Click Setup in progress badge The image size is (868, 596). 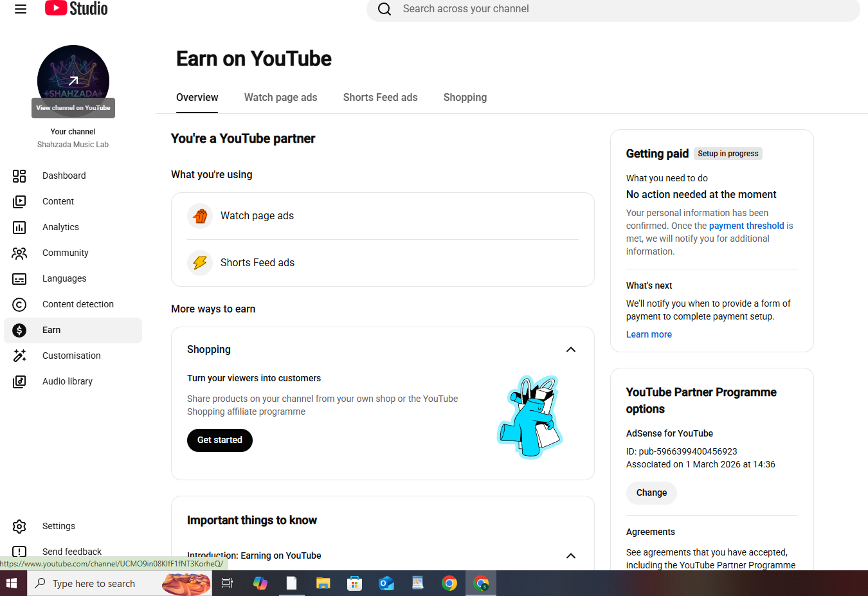click(728, 154)
